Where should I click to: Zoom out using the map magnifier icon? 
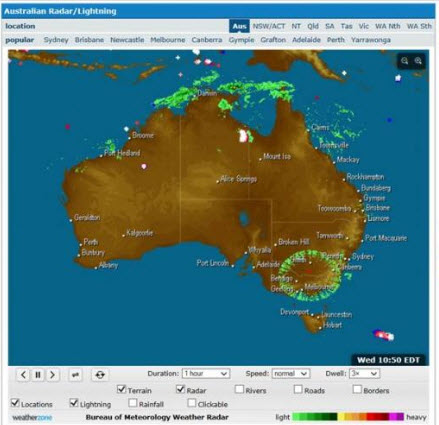[404, 61]
